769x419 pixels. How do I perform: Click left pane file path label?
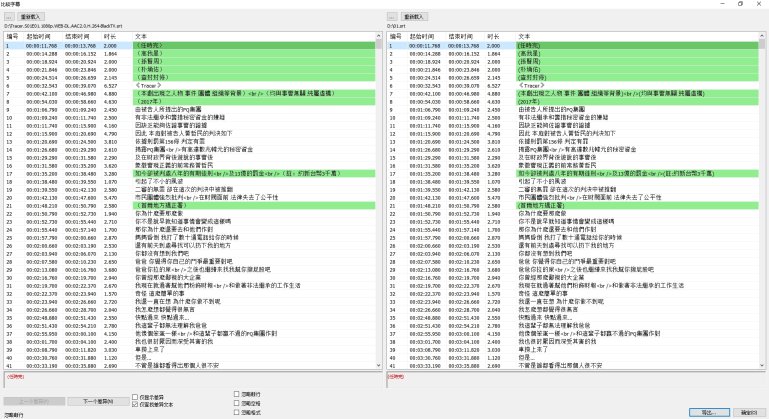(x=63, y=26)
